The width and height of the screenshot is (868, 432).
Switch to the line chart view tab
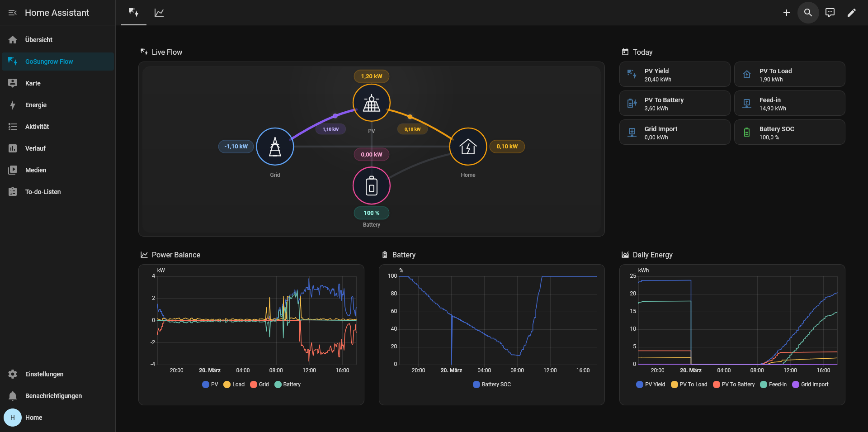[x=159, y=13]
